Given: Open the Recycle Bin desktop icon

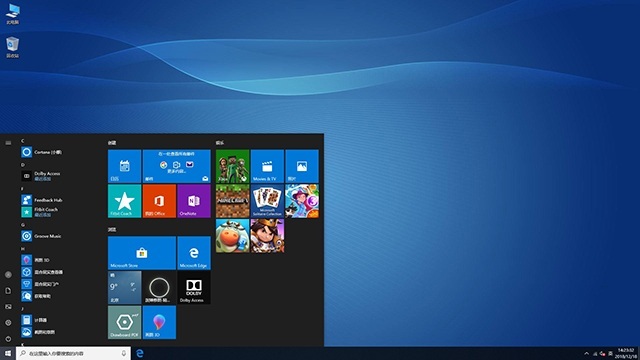Looking at the screenshot, I should pos(12,47).
